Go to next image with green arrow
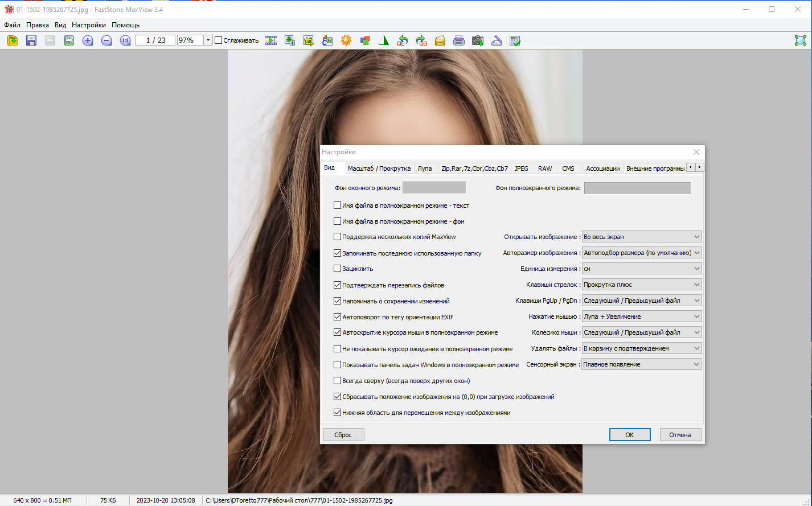Screen dimensions: 812x506 (69, 40)
